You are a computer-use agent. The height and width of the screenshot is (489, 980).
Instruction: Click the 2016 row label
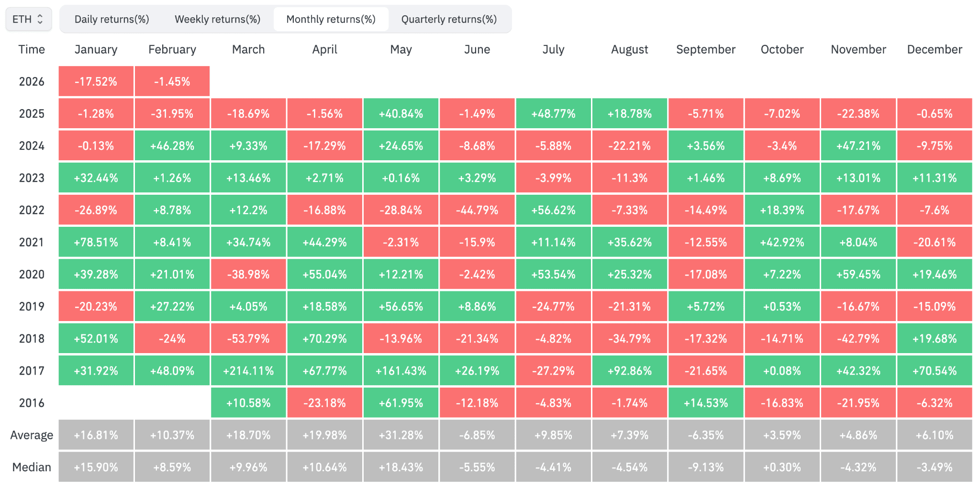(x=32, y=402)
